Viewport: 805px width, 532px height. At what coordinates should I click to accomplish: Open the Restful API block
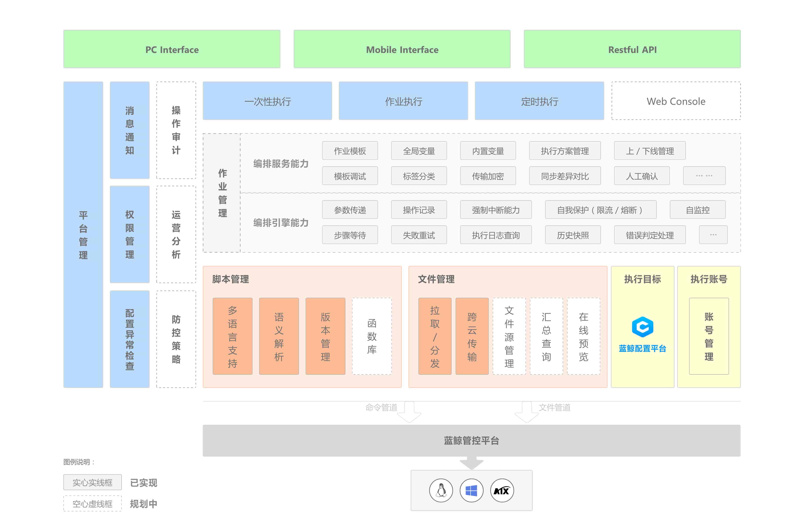(632, 49)
